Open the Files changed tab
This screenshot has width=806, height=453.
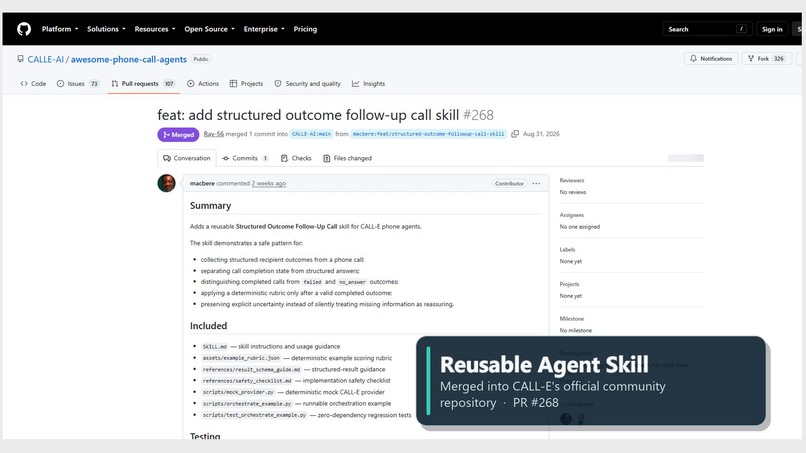pyautogui.click(x=347, y=158)
